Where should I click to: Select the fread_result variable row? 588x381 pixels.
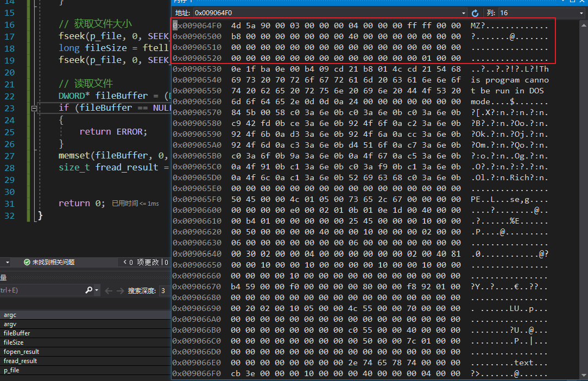(20, 361)
